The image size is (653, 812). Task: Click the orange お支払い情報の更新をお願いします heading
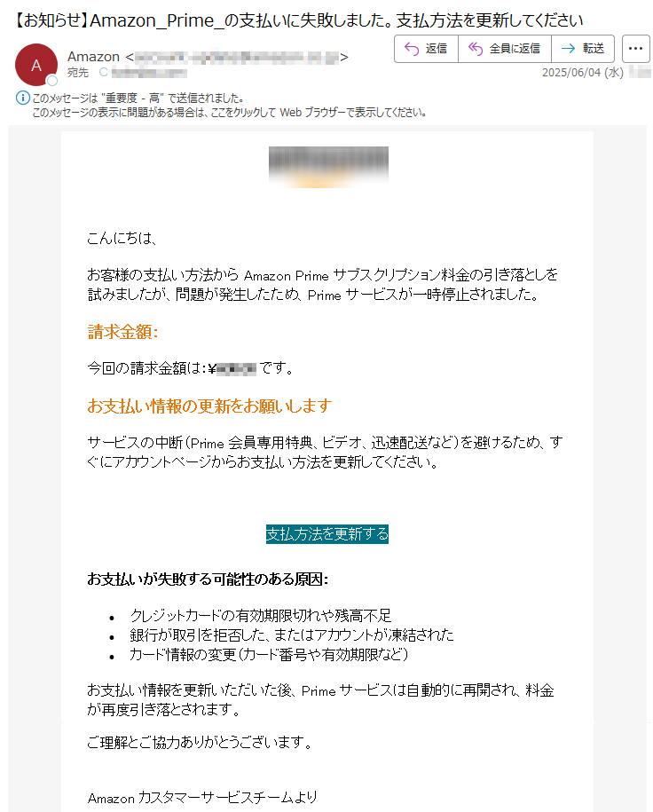coord(209,406)
